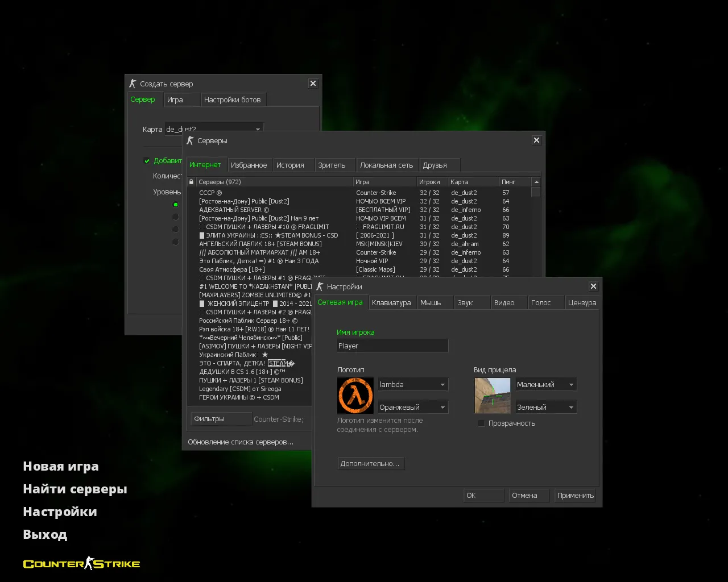Click the Player name input field

392,345
